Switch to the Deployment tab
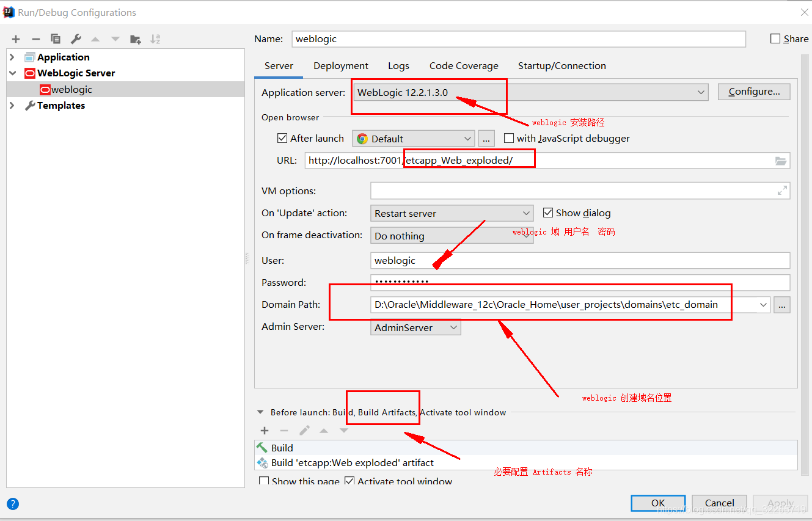 (341, 66)
